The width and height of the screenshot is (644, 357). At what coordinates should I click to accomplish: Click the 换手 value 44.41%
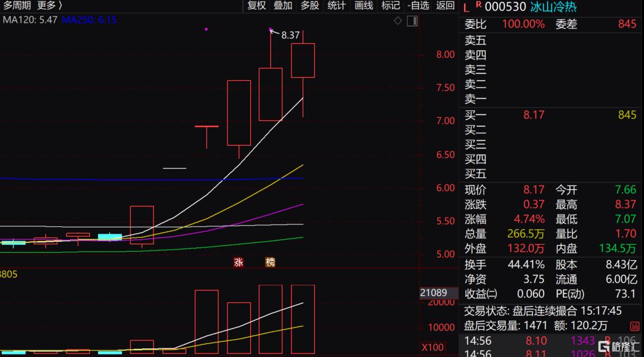click(526, 265)
